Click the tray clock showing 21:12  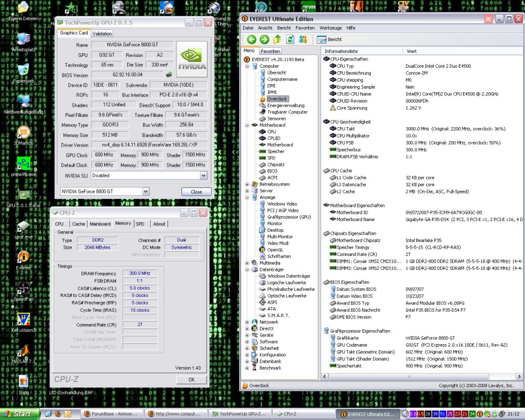[513, 414]
